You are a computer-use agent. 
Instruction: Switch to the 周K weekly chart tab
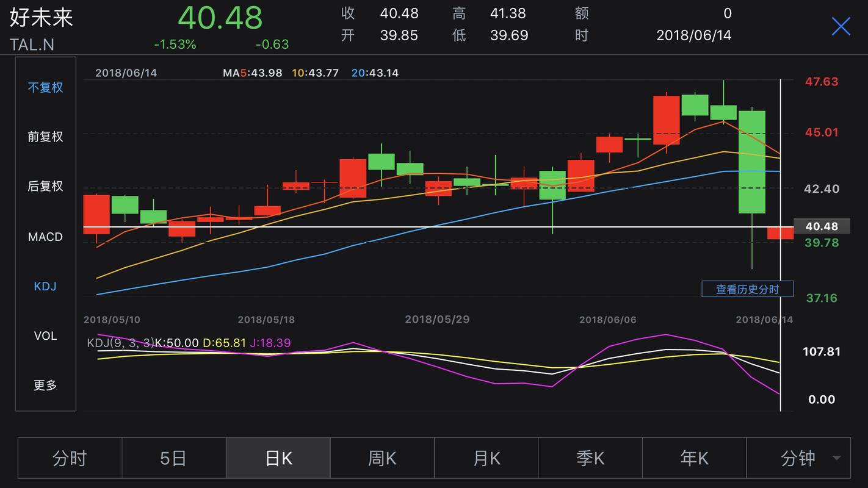pyautogui.click(x=382, y=458)
